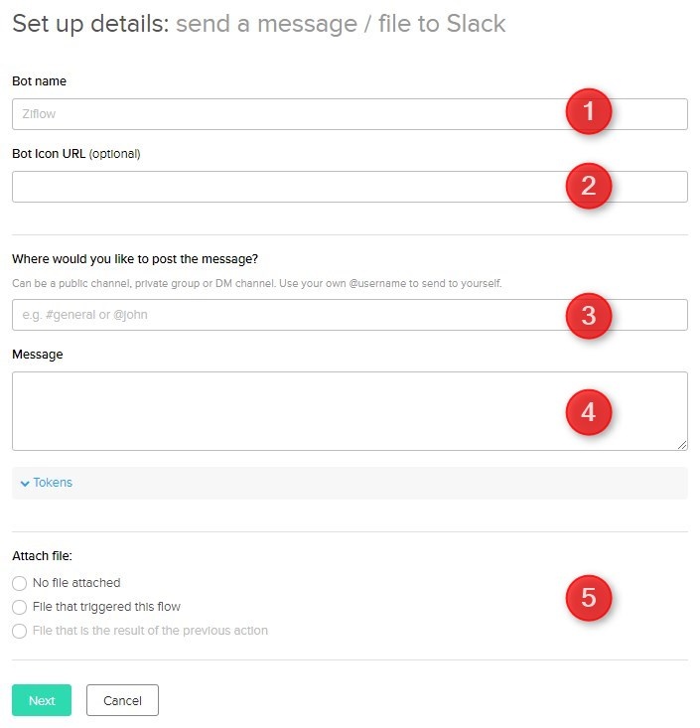Click red callout badge number 4
Screen dimensions: 700x728
pyautogui.click(x=589, y=411)
